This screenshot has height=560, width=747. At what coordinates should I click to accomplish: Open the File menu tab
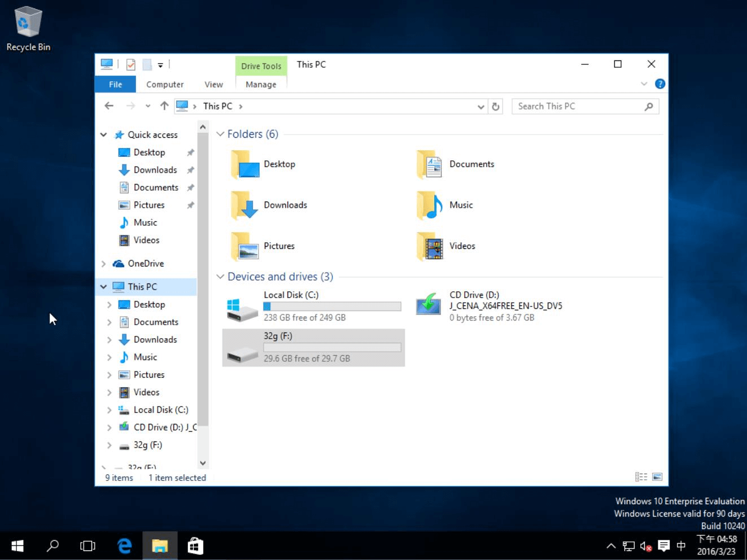pos(115,84)
